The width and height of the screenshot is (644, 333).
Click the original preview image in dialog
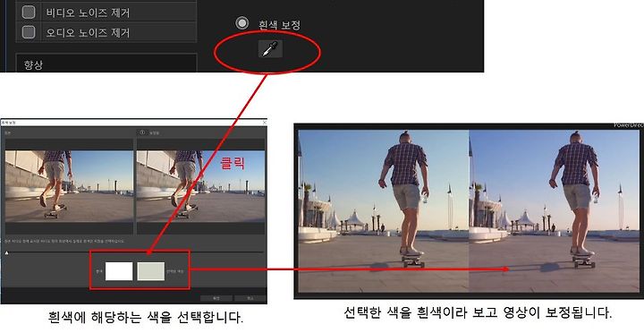[x=69, y=186]
